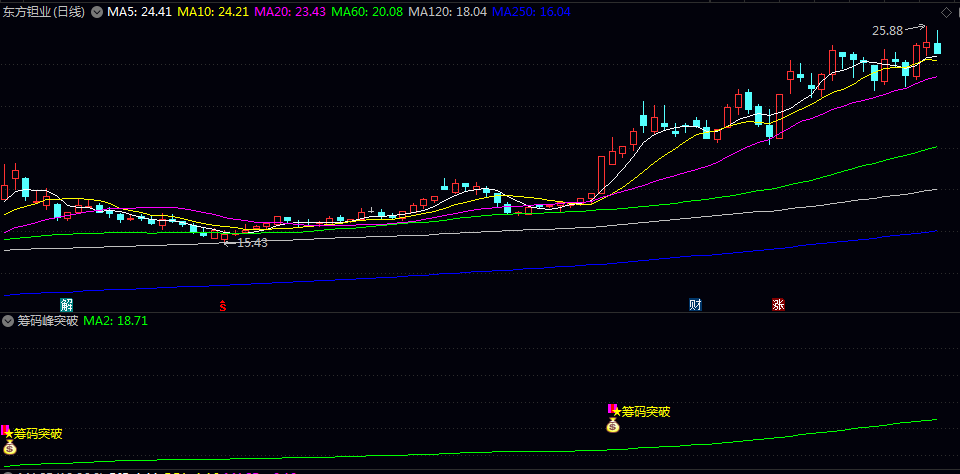Click the 25.88 high price label
Viewport: 960px width, 474px height.
(x=888, y=30)
